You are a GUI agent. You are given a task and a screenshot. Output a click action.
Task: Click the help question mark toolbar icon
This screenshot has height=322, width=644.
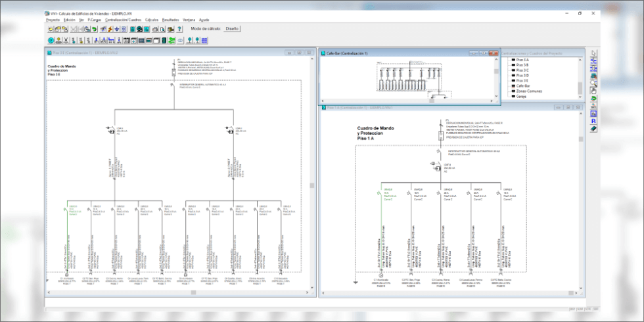click(179, 29)
